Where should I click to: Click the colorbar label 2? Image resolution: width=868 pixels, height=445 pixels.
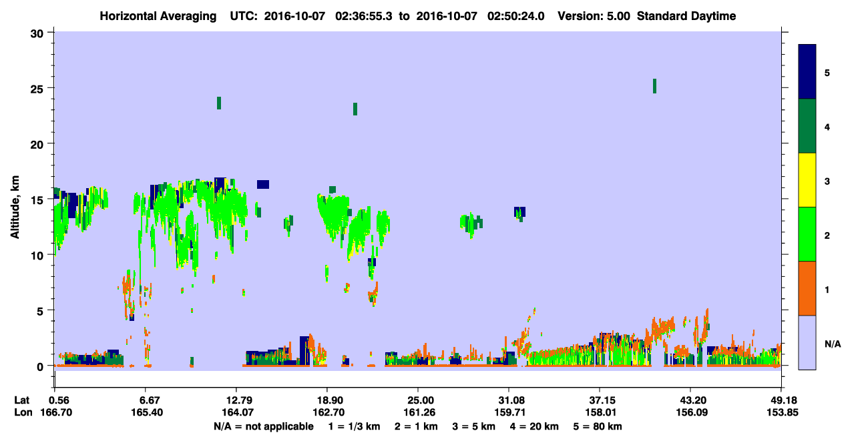[827, 236]
